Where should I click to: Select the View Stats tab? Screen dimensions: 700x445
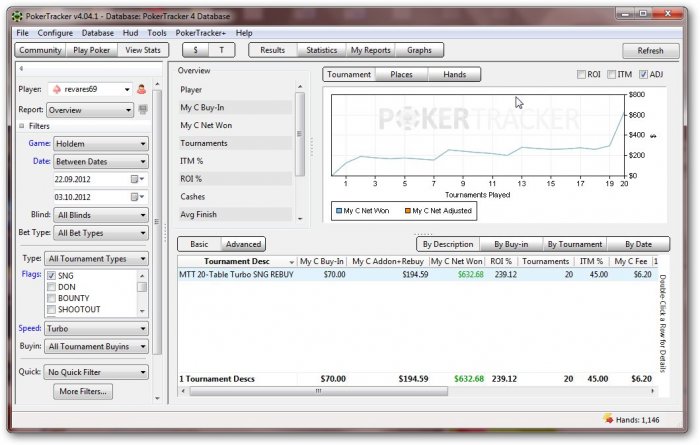click(143, 50)
